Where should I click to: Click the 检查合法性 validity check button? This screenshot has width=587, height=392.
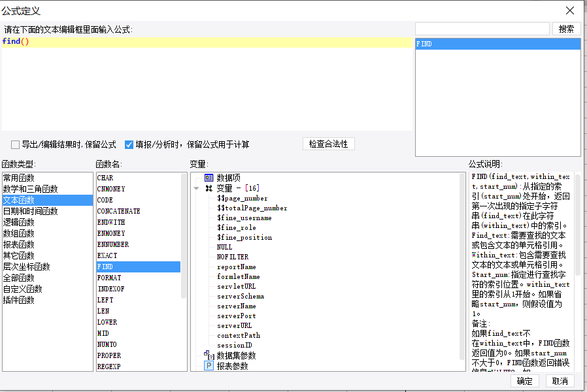click(328, 144)
